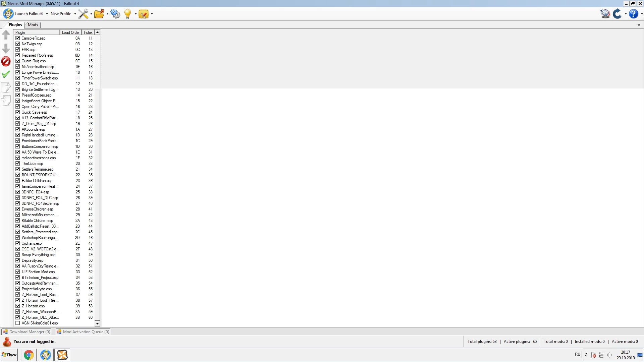Click the Vault Boy taskbar icon

pyautogui.click(x=45, y=355)
